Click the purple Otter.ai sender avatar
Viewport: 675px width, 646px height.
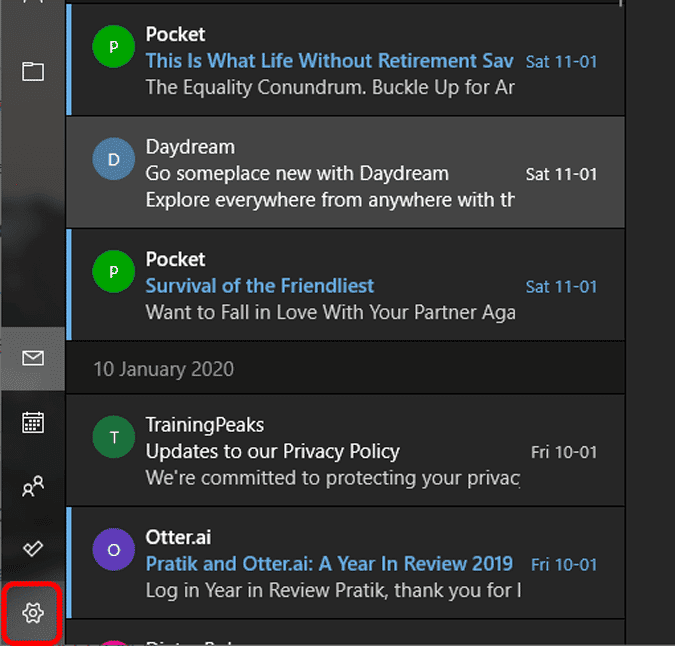112,549
